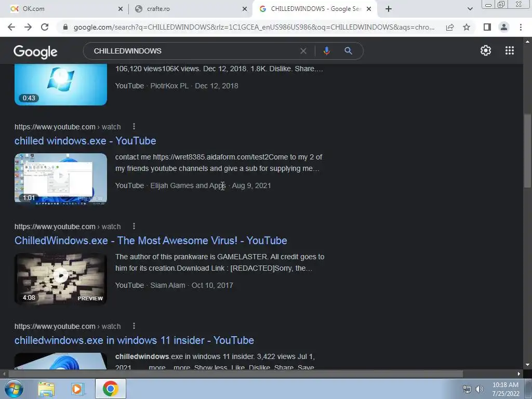The image size is (532, 399).
Task: Open options for Most Awesome Virus result
Action: 134,227
